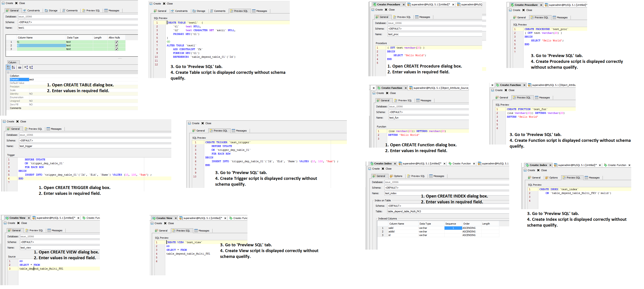644x289 pixels.
Task: Open Preview SQL tab in test_trigger General panel
Action: tap(34, 129)
